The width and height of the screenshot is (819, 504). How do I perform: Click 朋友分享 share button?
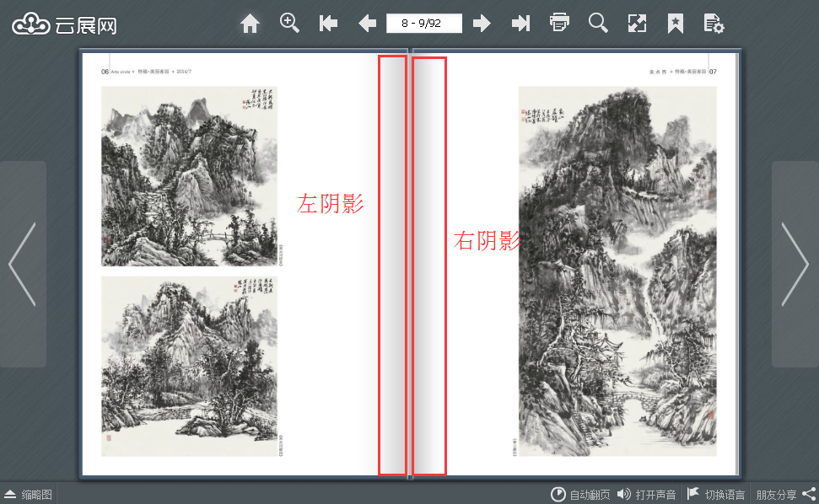pyautogui.click(x=786, y=494)
